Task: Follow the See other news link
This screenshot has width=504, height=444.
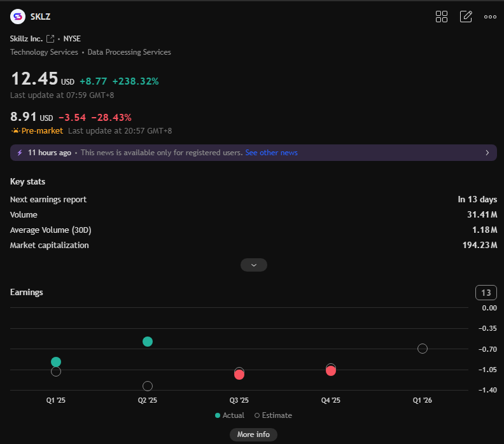Action: (x=271, y=153)
